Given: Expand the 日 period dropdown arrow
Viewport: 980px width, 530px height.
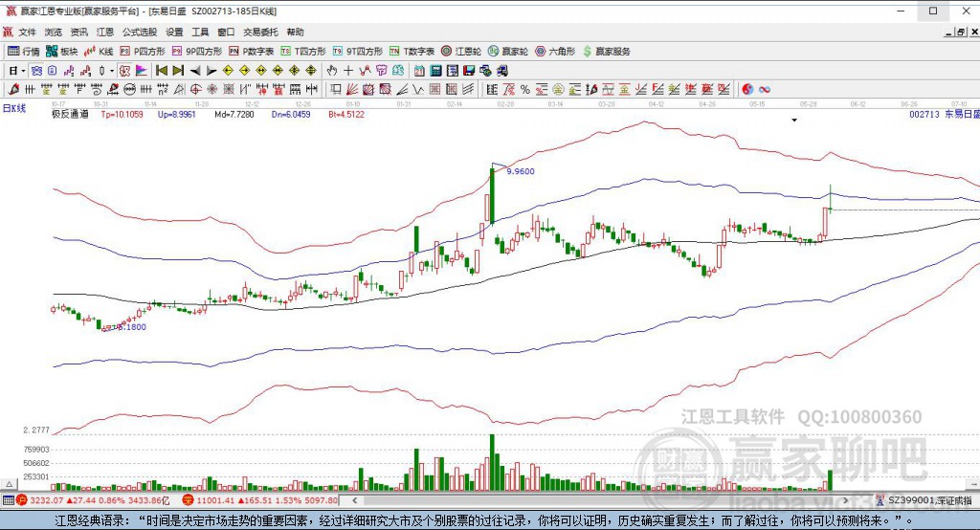Looking at the screenshot, I should pyautogui.click(x=23, y=71).
